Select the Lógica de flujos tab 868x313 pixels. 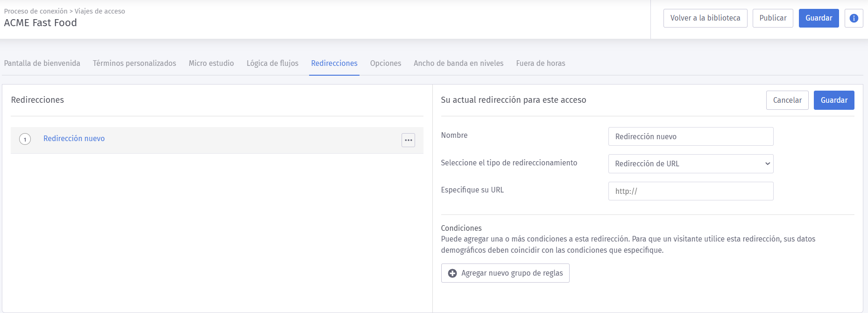coord(273,64)
